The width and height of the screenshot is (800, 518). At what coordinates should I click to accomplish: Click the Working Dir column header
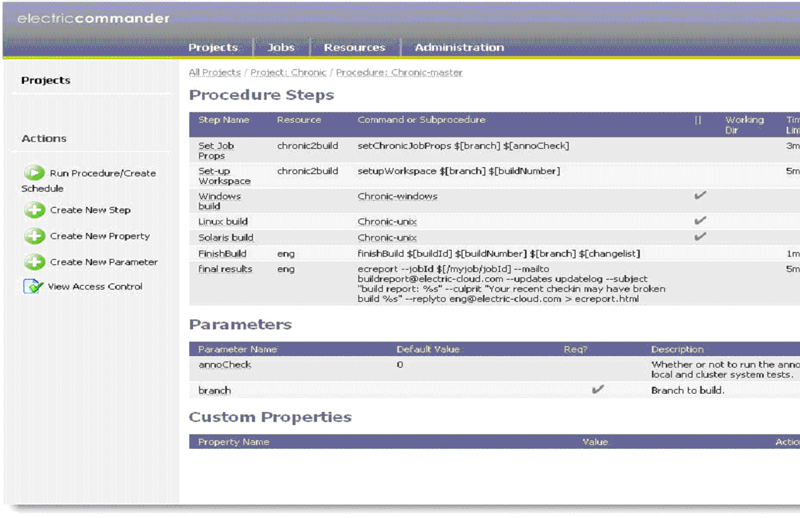744,125
